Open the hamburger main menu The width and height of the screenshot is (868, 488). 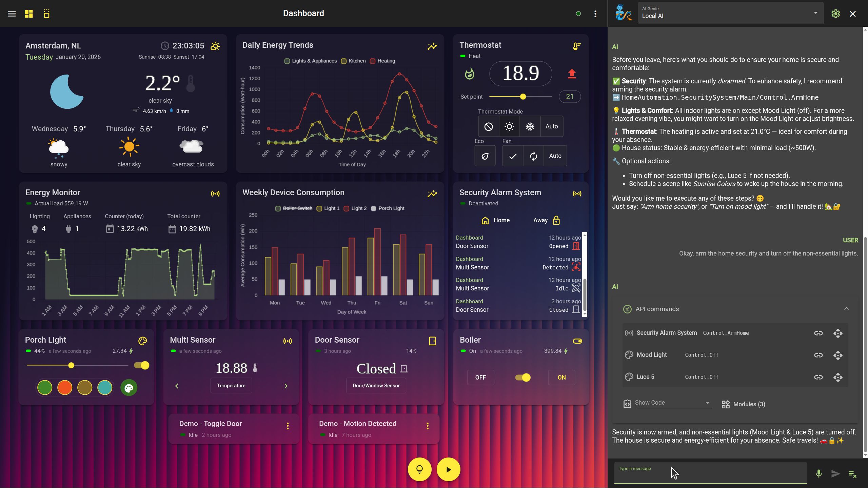(x=12, y=14)
